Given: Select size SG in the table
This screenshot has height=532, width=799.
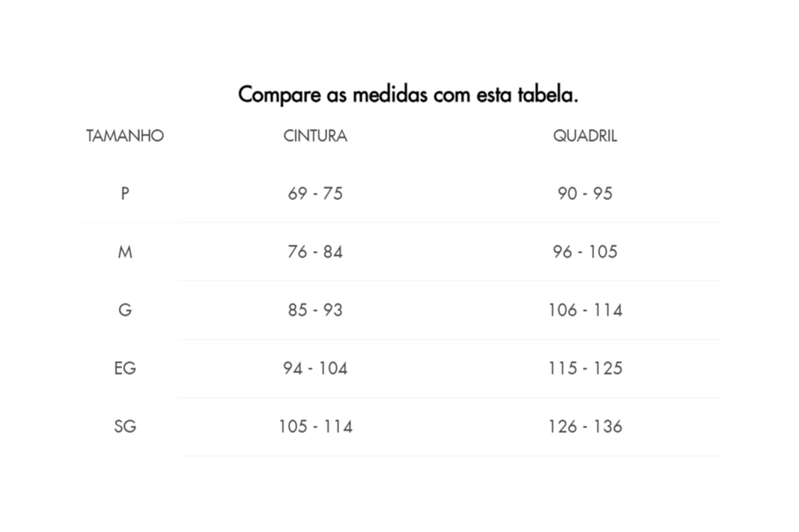Looking at the screenshot, I should [125, 426].
